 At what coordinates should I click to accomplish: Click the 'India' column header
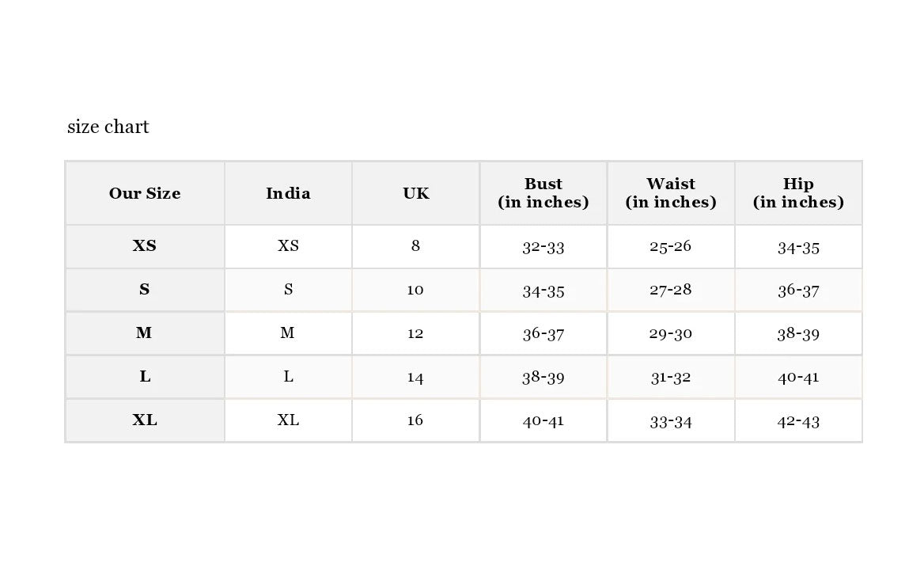click(x=288, y=193)
